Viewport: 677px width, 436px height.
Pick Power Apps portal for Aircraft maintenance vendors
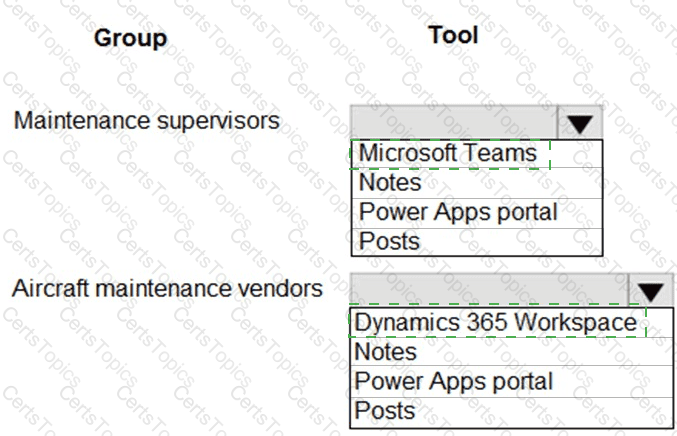[453, 381]
